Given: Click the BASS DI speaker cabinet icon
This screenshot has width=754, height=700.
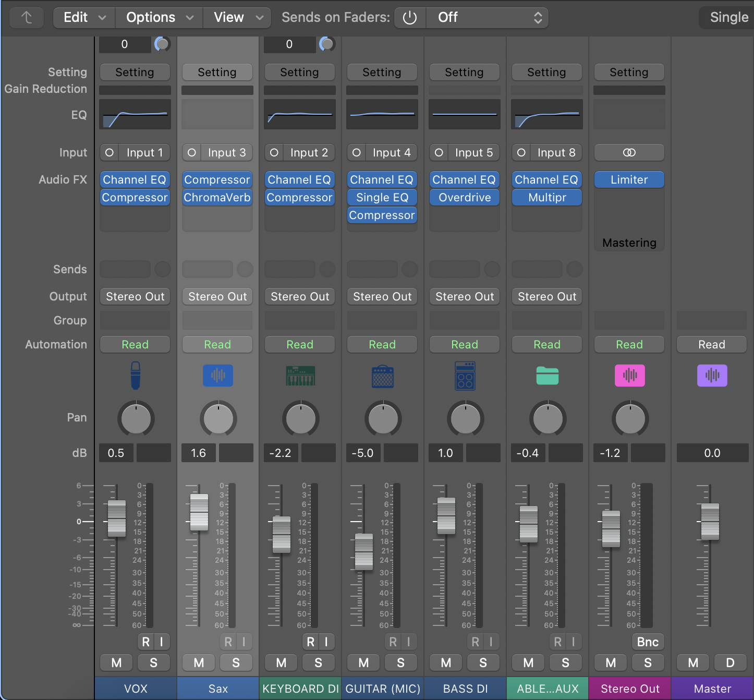Looking at the screenshot, I should tap(465, 376).
